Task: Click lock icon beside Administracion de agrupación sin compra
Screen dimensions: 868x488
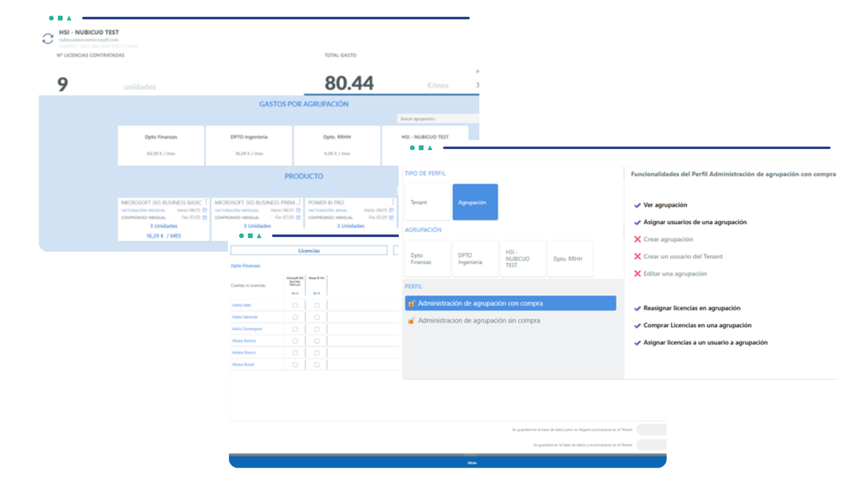Action: tap(411, 320)
